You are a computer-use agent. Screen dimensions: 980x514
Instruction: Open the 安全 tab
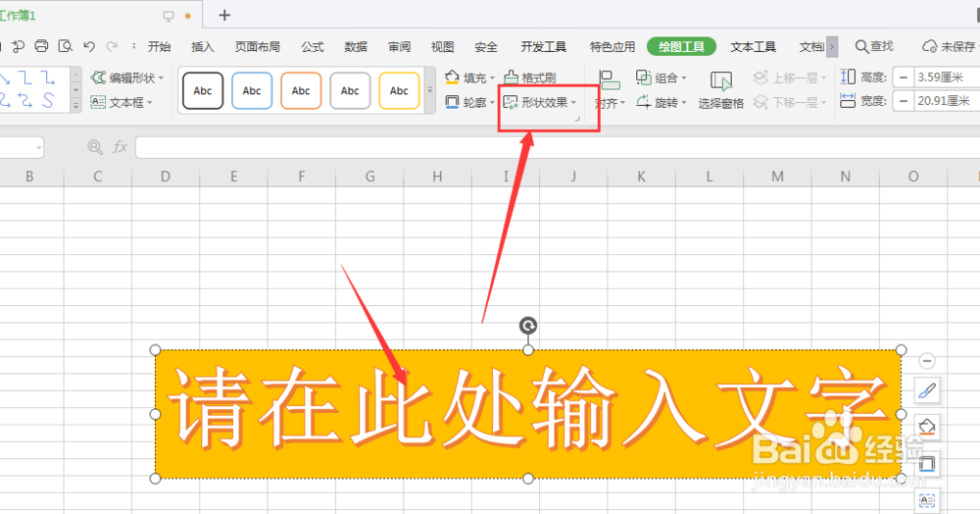click(x=486, y=46)
